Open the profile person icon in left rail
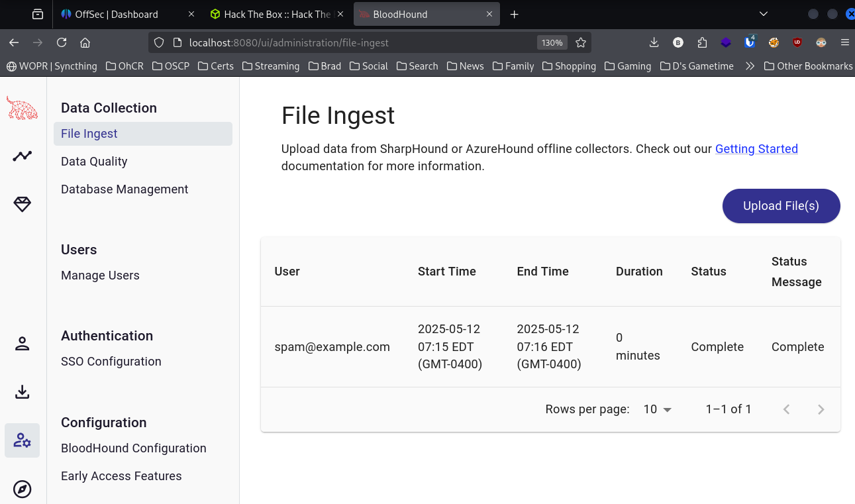 point(22,344)
